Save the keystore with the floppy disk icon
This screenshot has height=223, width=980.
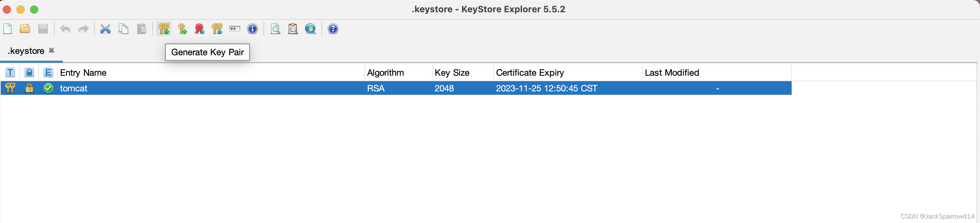[x=43, y=29]
